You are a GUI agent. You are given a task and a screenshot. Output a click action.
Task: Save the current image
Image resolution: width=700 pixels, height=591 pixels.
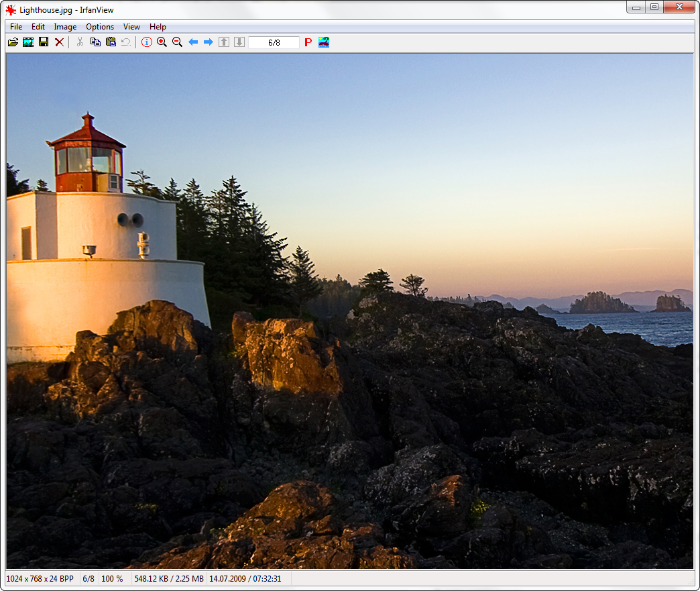[43, 42]
